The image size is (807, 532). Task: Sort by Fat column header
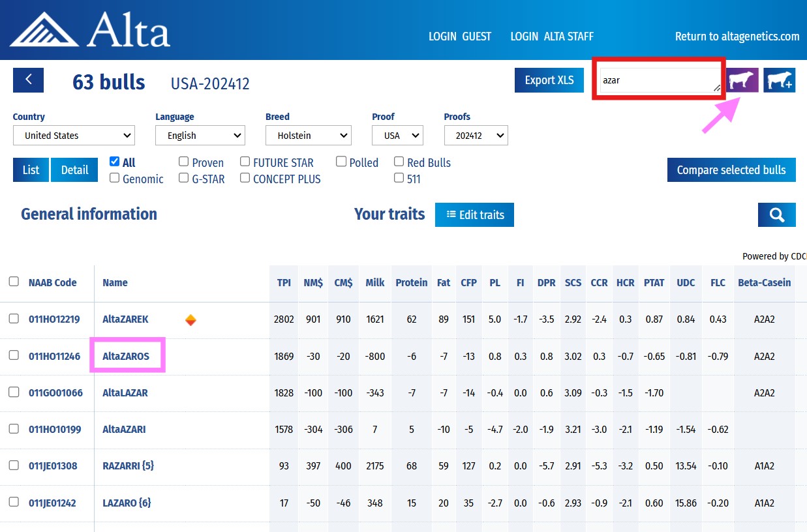click(444, 283)
